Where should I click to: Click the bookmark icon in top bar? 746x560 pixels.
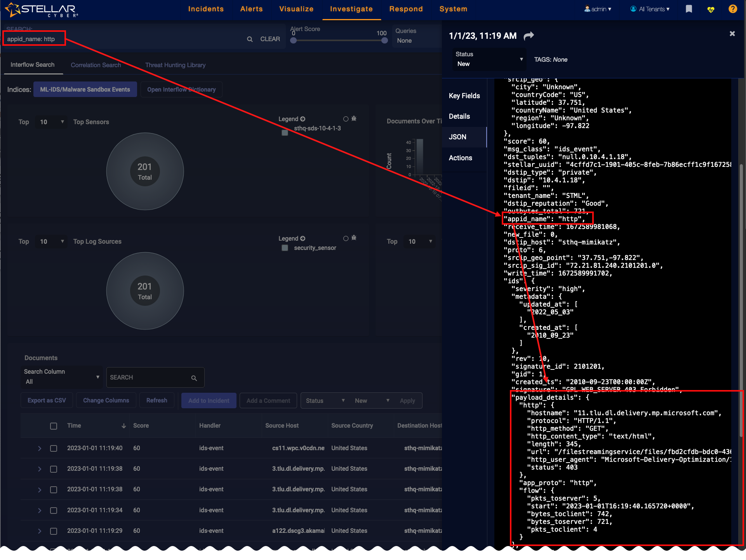tap(689, 9)
